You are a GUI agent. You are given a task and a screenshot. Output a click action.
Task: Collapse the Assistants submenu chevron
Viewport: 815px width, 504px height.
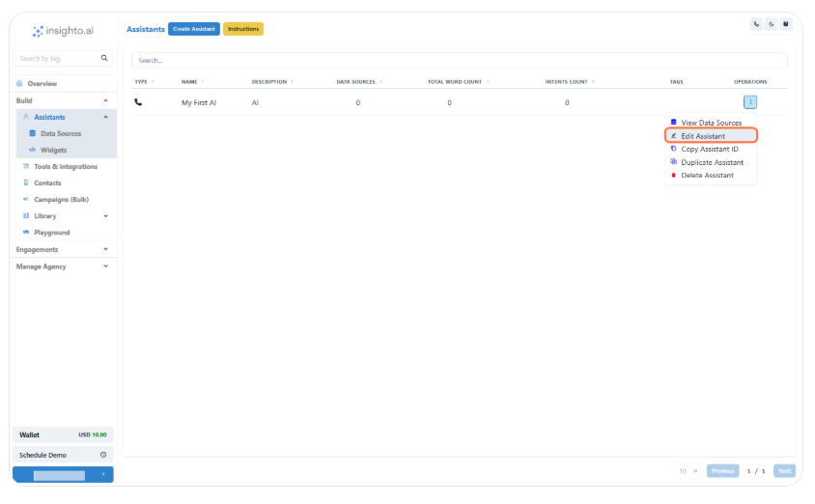pyautogui.click(x=105, y=117)
